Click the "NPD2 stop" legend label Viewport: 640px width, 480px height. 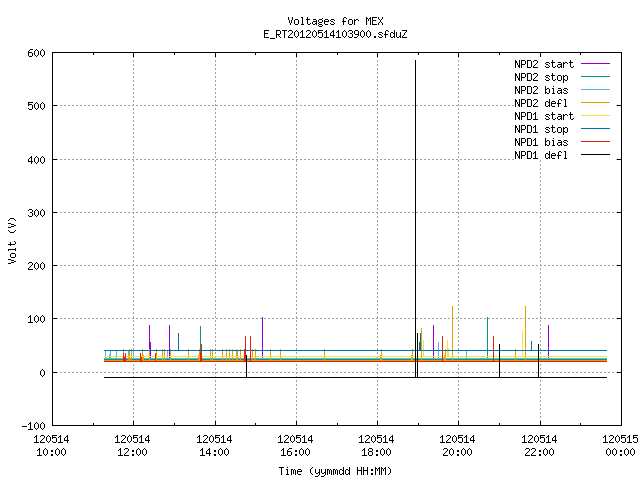pos(541,77)
